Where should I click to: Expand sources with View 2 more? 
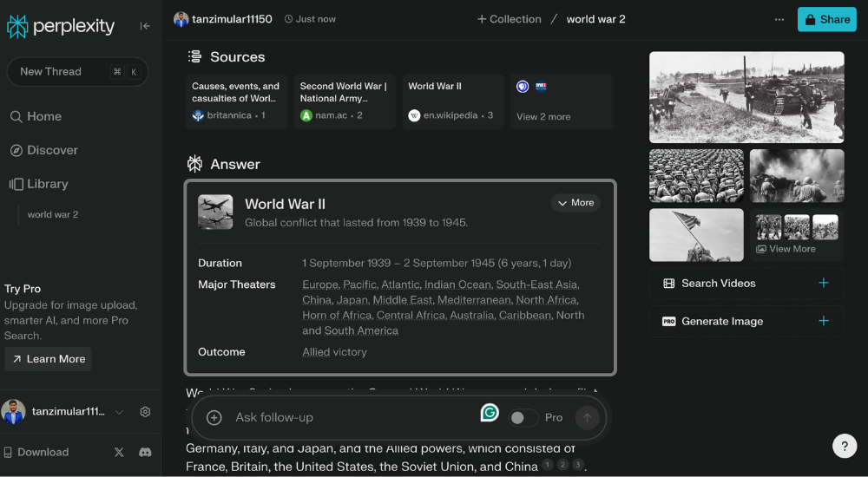[x=543, y=116]
